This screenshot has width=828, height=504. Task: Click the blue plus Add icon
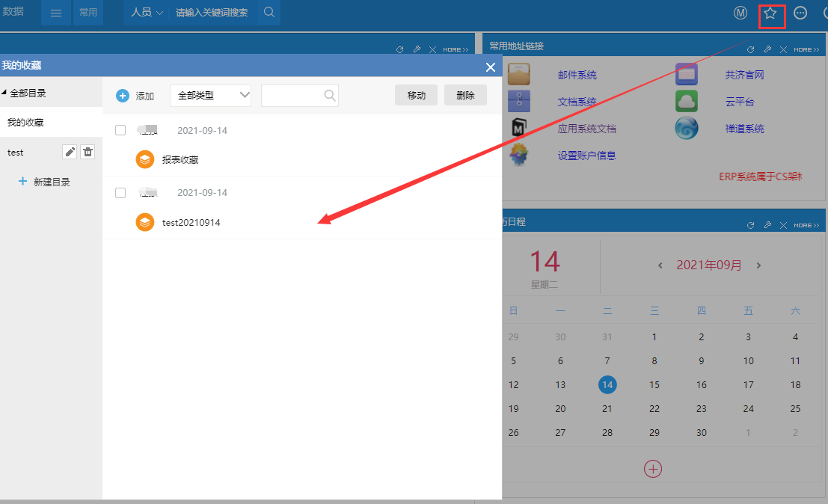coord(123,96)
